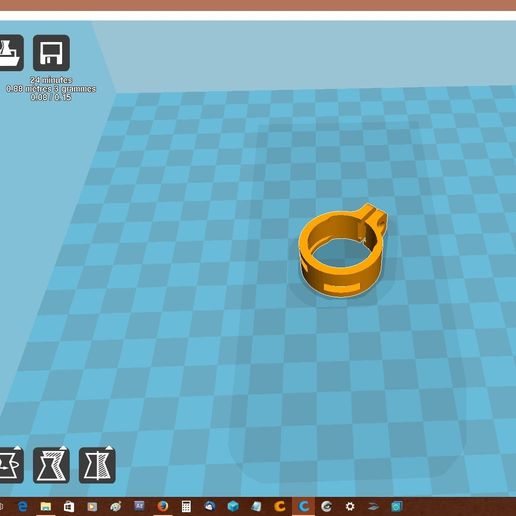Open the Settings gear taskbar icon
The height and width of the screenshot is (516, 516).
[350, 507]
